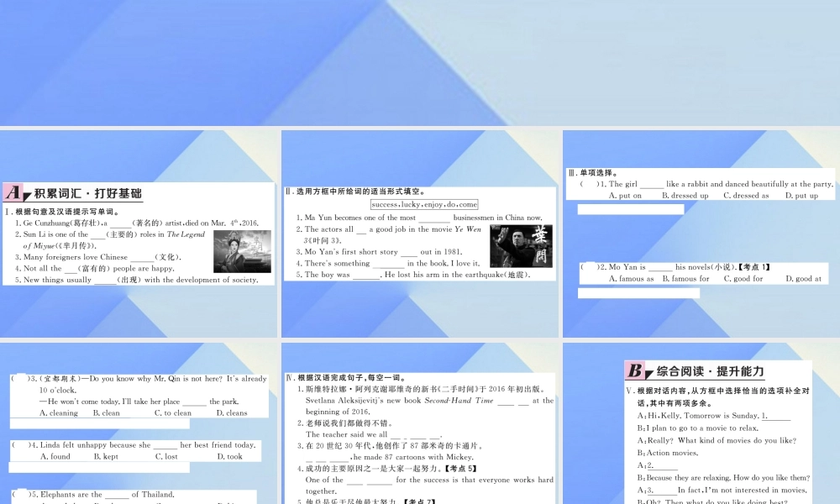Image resolution: width=840 pixels, height=504 pixels.
Task: Choose option 'D. good at'
Action: coord(804,279)
